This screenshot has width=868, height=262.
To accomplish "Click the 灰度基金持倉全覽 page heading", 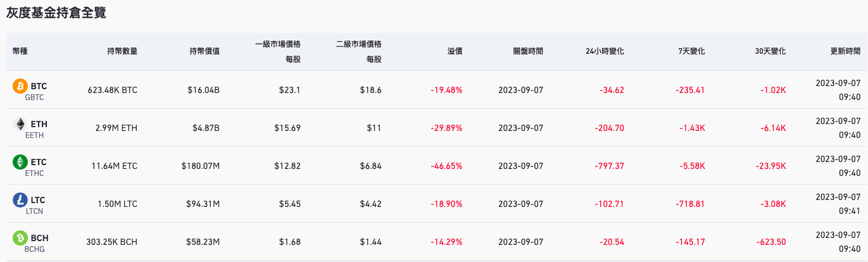I will coord(56,12).
